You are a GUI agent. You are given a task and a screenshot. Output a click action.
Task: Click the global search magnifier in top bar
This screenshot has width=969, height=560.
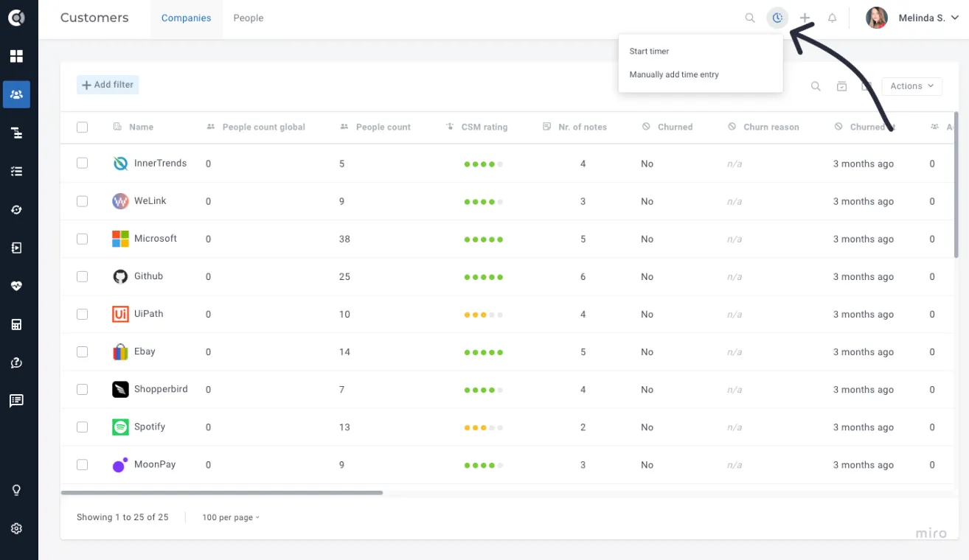tap(750, 18)
